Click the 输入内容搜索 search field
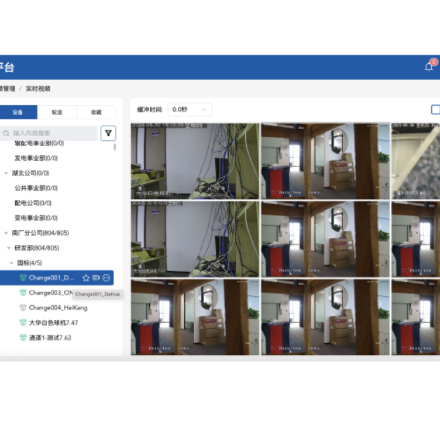 pyautogui.click(x=49, y=133)
